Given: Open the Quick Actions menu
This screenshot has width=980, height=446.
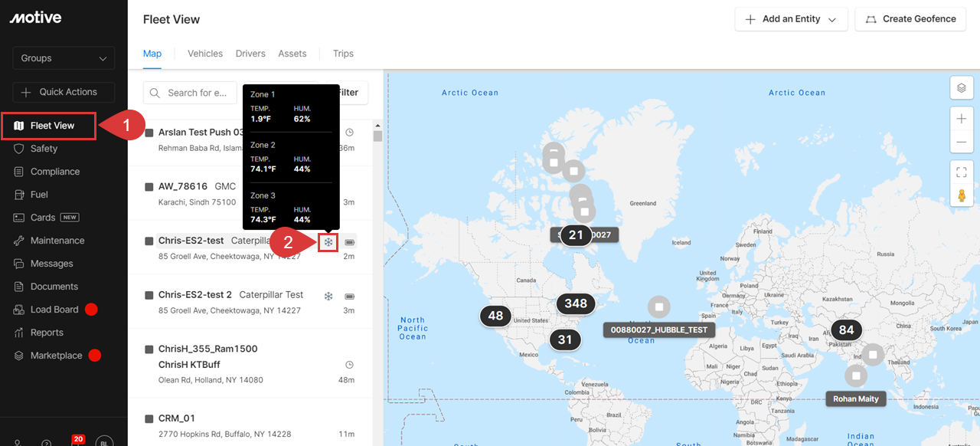Looking at the screenshot, I should (64, 92).
